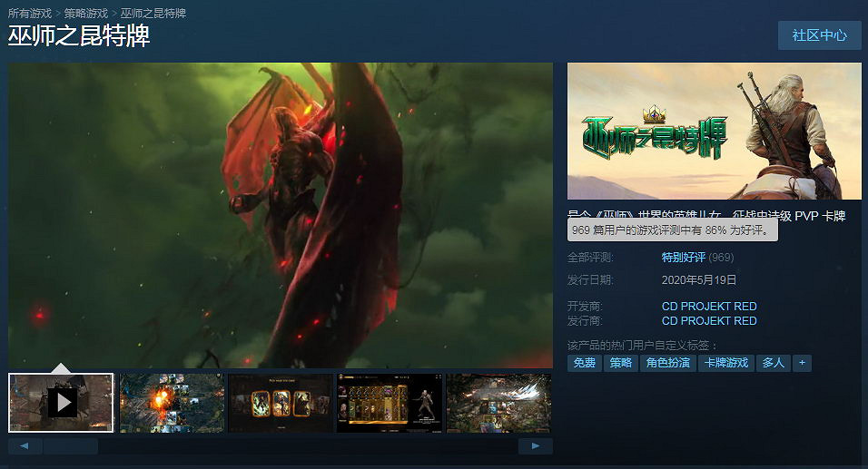Click the thumbnail strip scrollbar handle

point(71,446)
